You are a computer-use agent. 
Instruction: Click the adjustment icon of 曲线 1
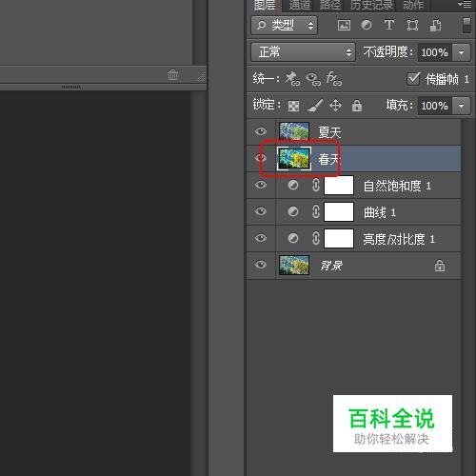[293, 211]
